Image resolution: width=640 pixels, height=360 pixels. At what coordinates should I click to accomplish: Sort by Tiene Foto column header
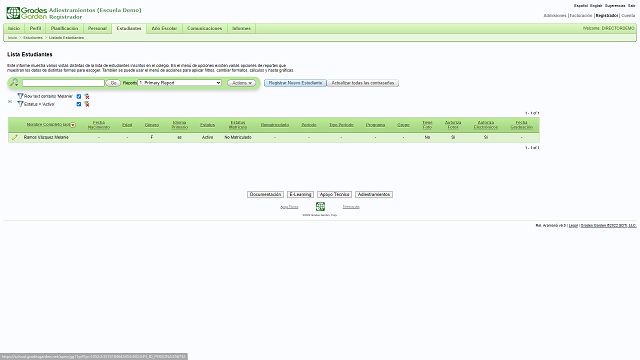click(427, 125)
